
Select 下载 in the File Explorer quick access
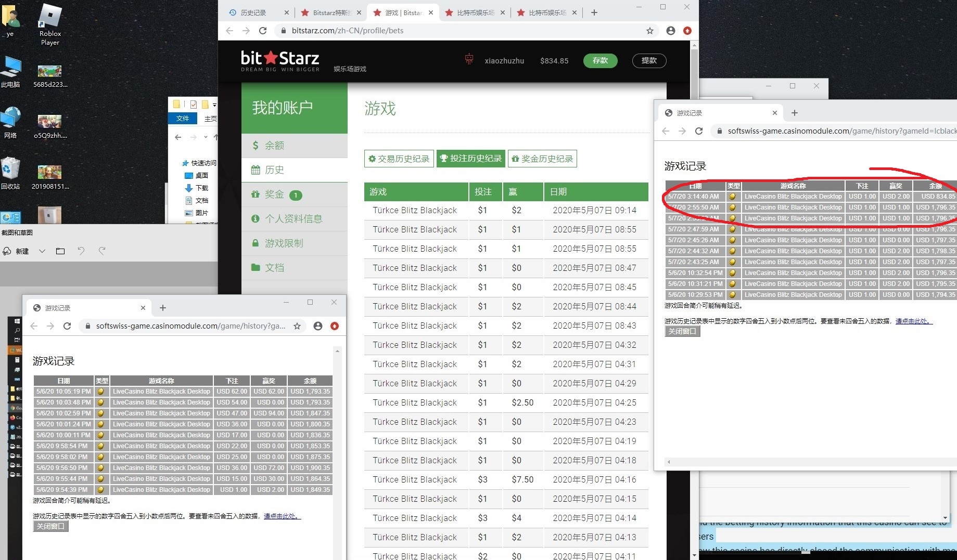(x=198, y=188)
